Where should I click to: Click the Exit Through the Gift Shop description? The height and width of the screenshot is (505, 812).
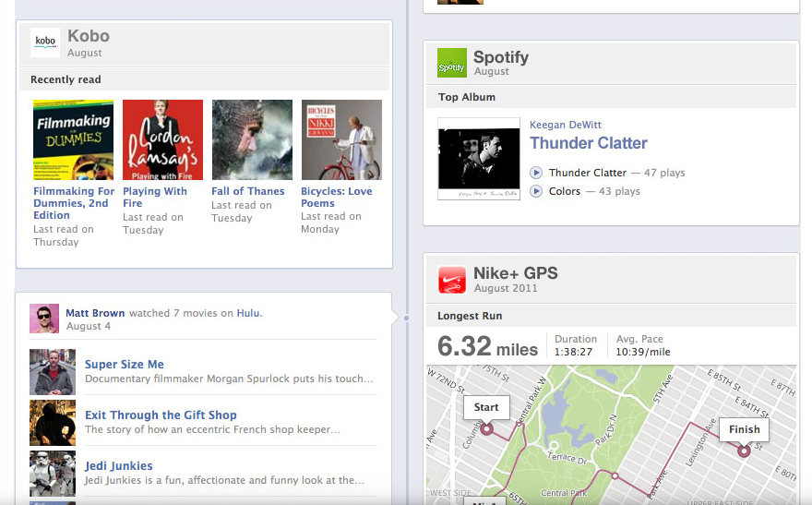[212, 429]
